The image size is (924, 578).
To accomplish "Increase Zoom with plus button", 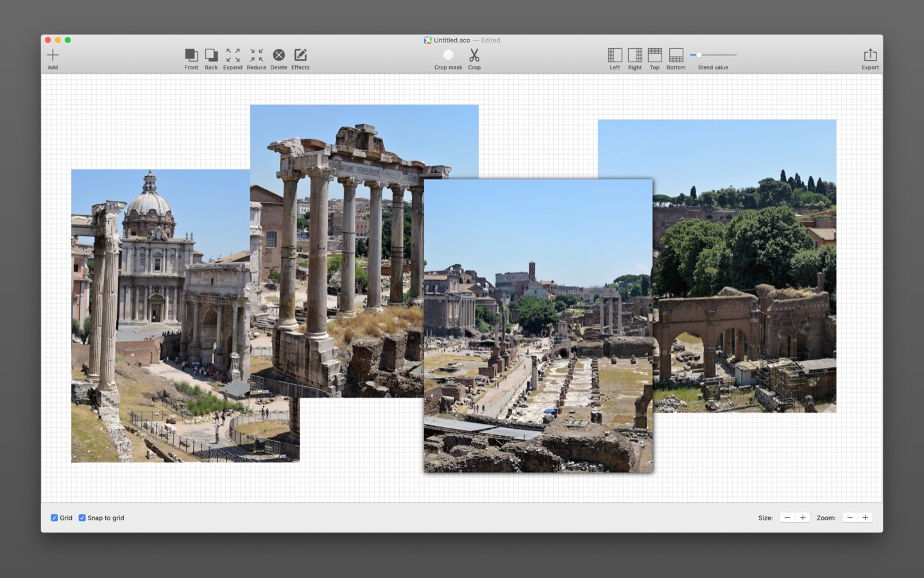I will (x=865, y=518).
